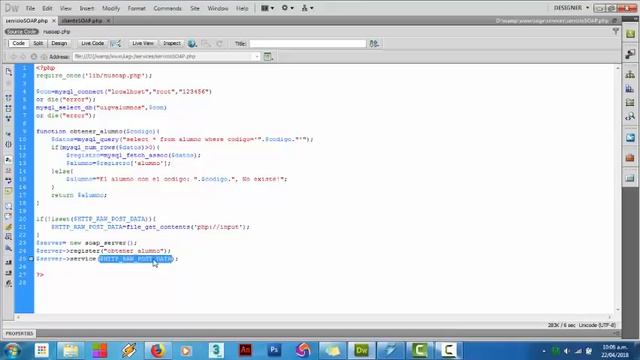Toggle Live View

pos(143,43)
